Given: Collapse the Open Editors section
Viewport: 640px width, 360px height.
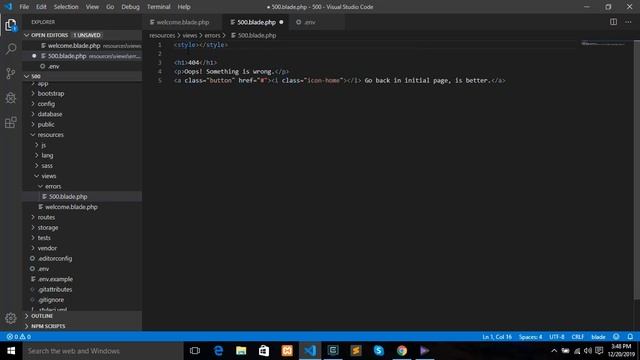Looking at the screenshot, I should pyautogui.click(x=83, y=35).
